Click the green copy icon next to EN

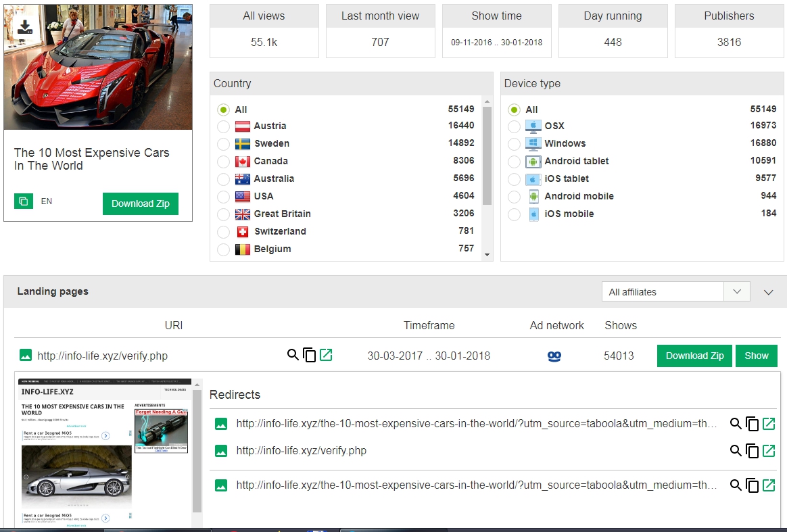pyautogui.click(x=24, y=201)
